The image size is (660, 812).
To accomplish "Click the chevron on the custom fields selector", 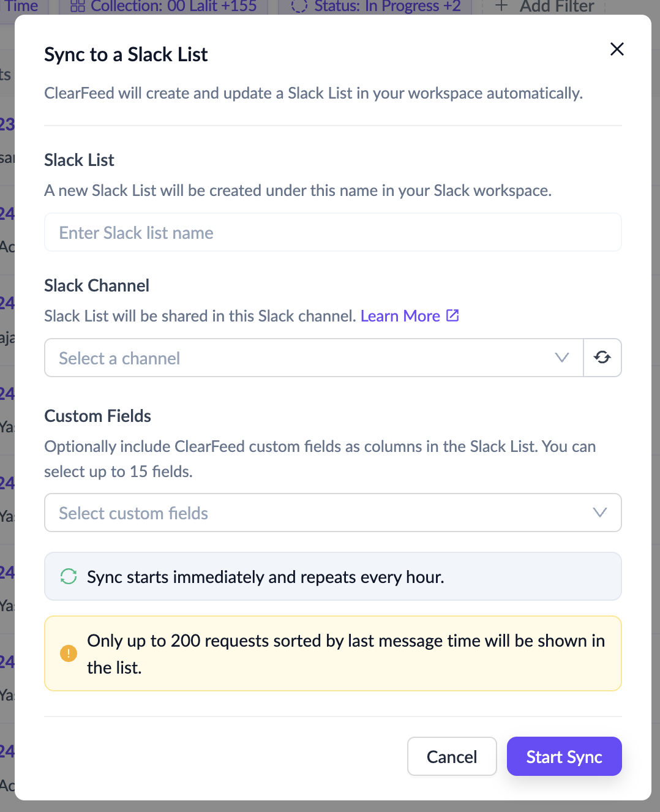I will [x=599, y=513].
